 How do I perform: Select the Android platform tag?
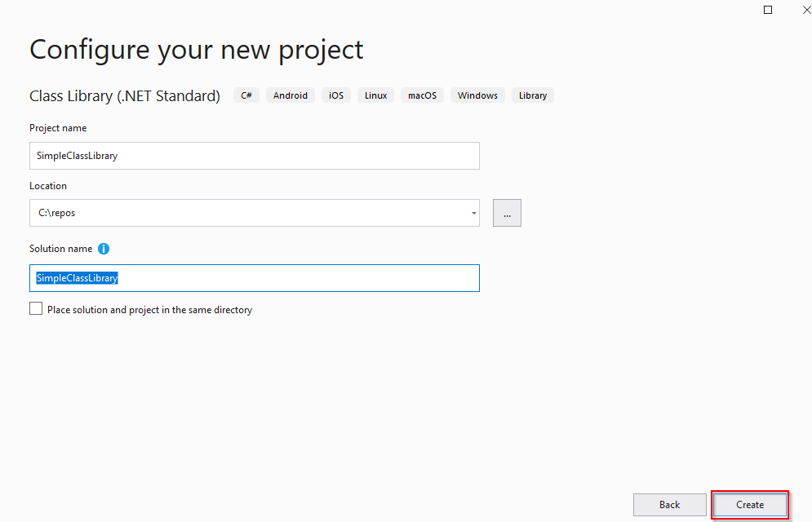pyautogui.click(x=290, y=95)
